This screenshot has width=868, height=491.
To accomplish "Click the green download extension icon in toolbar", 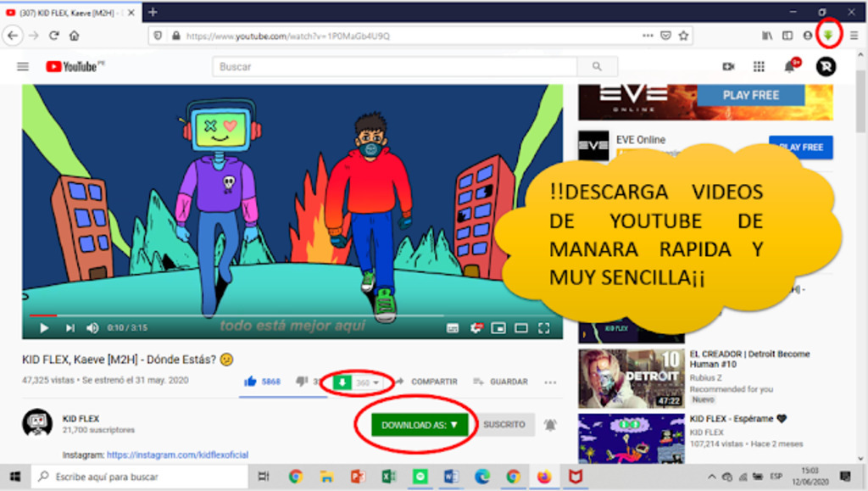I will pos(828,36).
